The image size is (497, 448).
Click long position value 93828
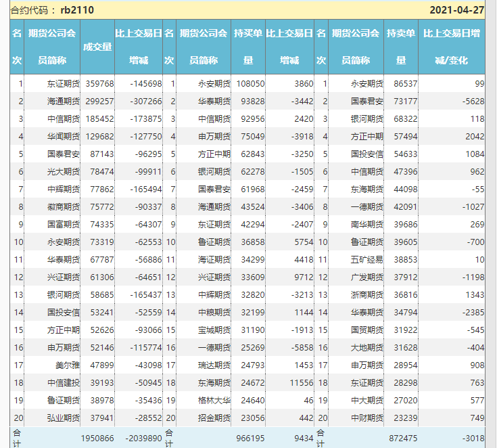(253, 102)
